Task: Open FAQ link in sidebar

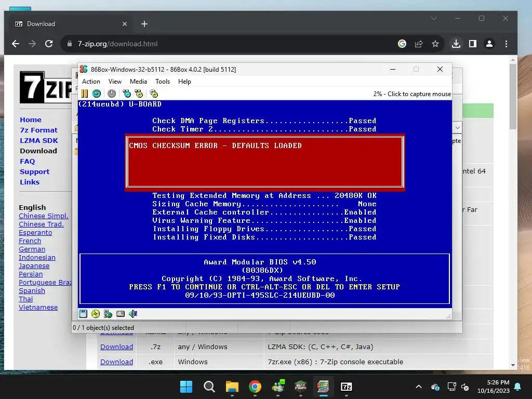Action: [27, 162]
